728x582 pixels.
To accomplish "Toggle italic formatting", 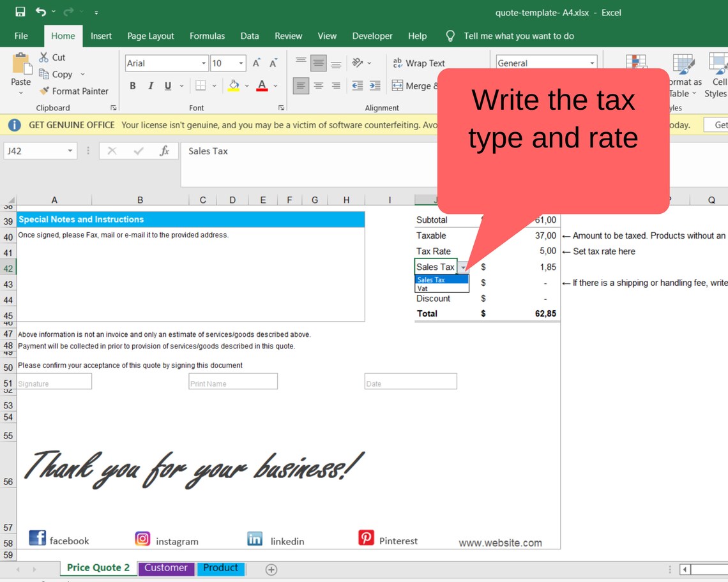I will click(x=149, y=85).
